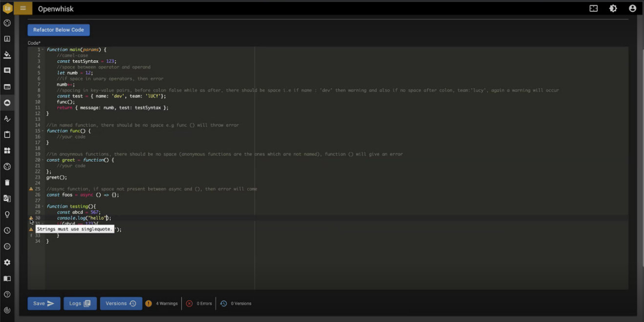The image size is (644, 322).
Task: Open the trash bin sidebar icon
Action: pos(7,182)
